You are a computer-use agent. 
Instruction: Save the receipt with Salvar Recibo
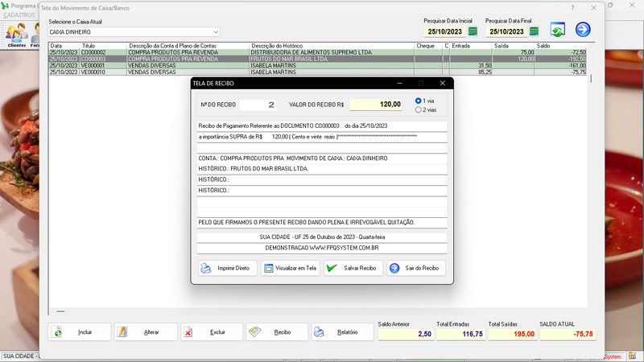(x=353, y=268)
